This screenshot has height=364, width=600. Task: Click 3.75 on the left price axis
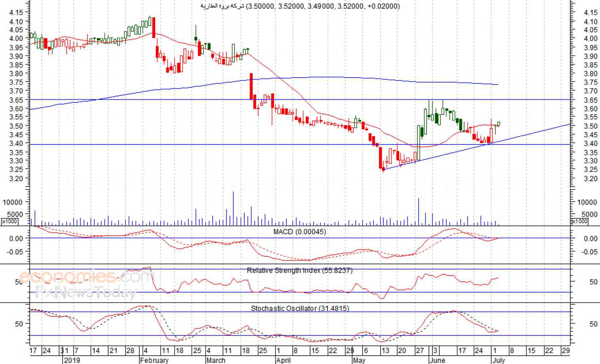16,82
